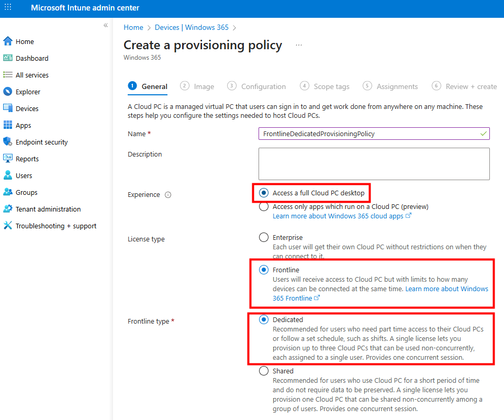Click chevron after Devices | Windows 365 breadcrumb
This screenshot has height=420, width=504.
click(234, 28)
